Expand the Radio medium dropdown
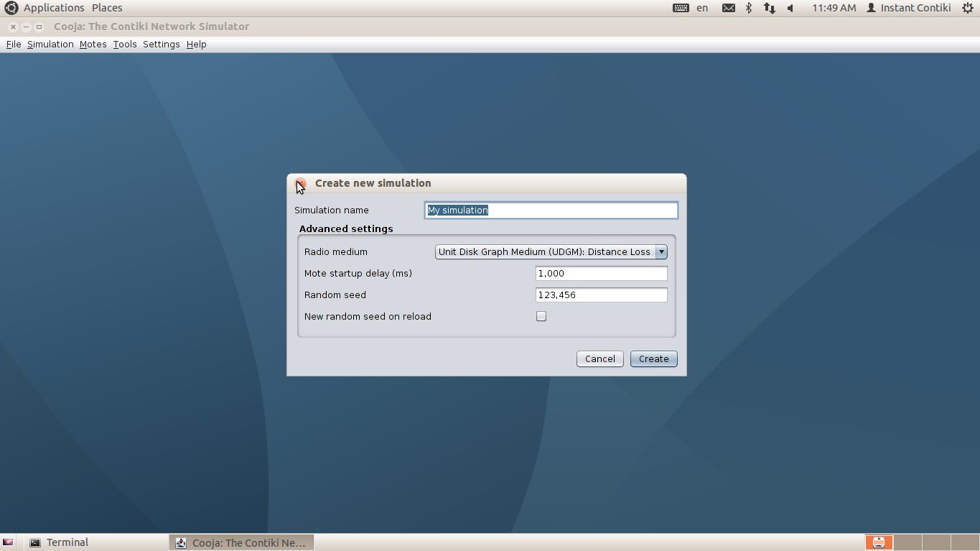980x551 pixels. (661, 252)
